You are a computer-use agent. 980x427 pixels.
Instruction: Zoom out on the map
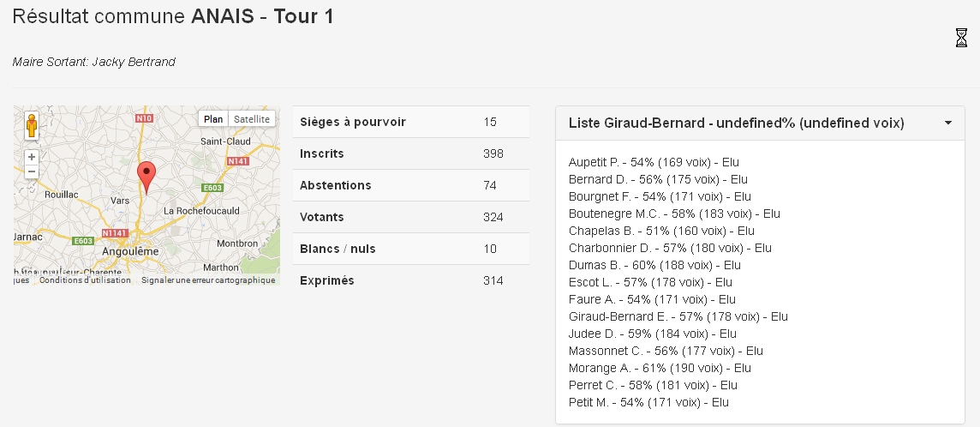32,171
